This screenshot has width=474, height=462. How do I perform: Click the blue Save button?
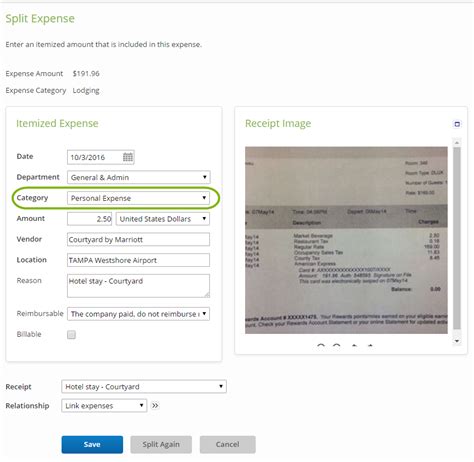[x=92, y=444]
